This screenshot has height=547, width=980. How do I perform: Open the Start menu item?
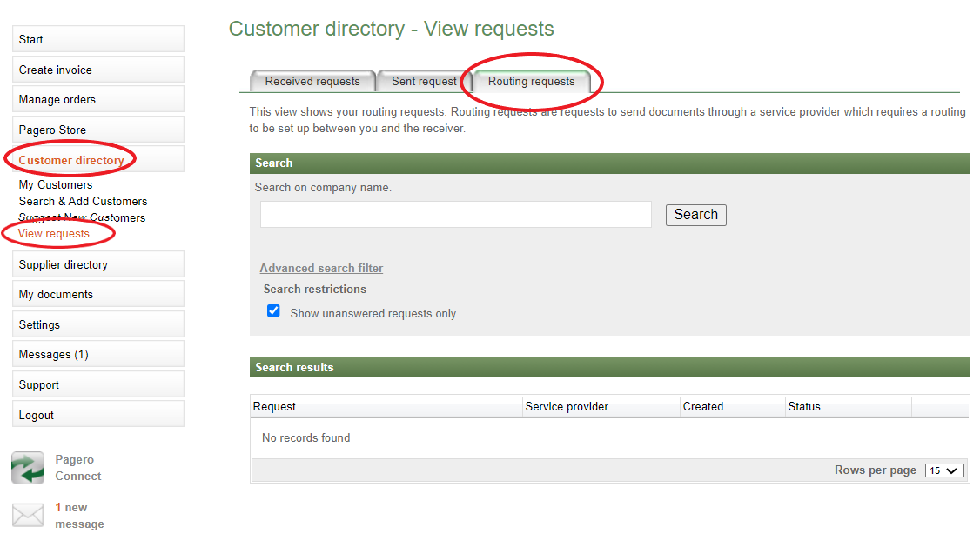(98, 39)
